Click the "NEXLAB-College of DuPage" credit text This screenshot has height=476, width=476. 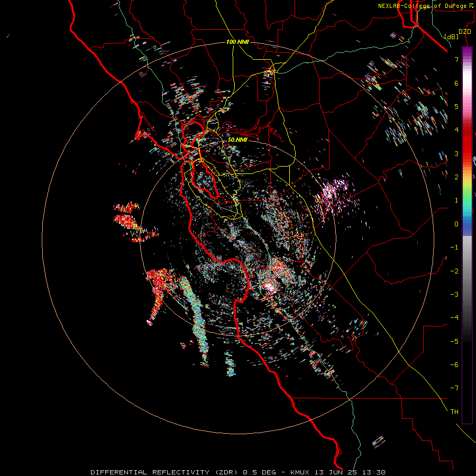pos(422,6)
